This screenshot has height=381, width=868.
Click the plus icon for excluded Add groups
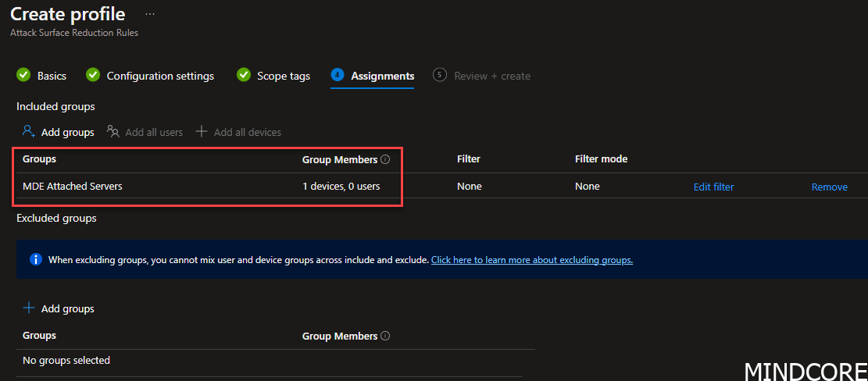coord(29,308)
